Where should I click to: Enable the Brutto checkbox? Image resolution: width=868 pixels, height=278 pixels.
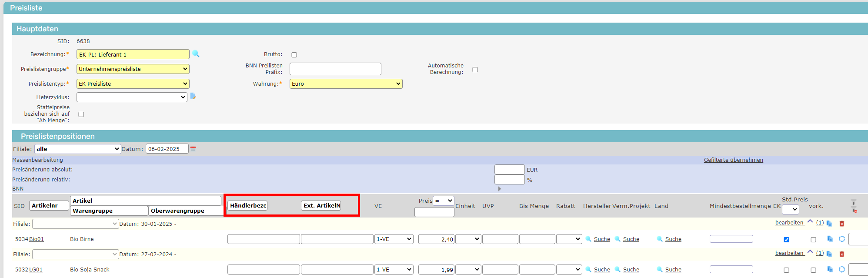(x=294, y=55)
